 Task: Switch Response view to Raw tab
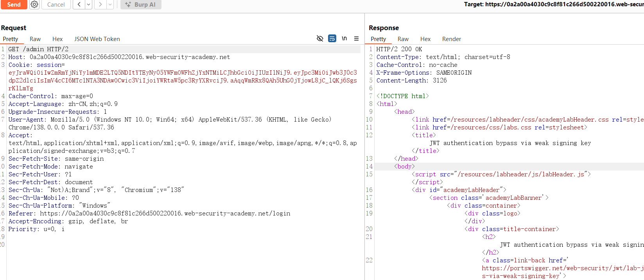tap(403, 39)
